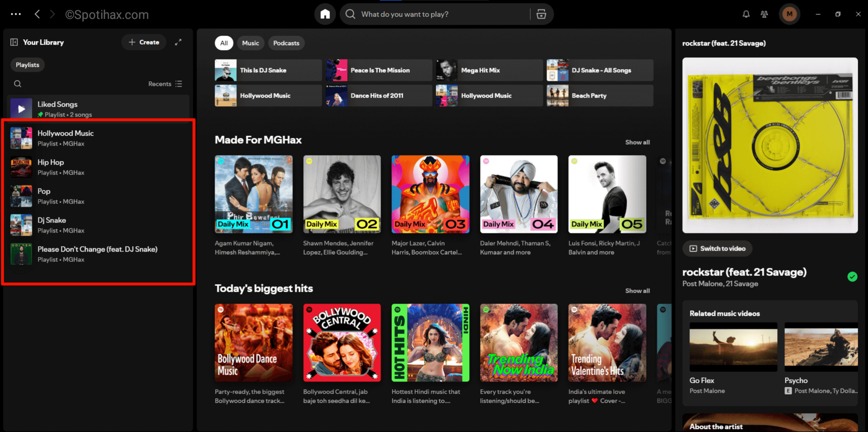Expand Your Library to full view
Screen dimensions: 868x432
(178, 42)
